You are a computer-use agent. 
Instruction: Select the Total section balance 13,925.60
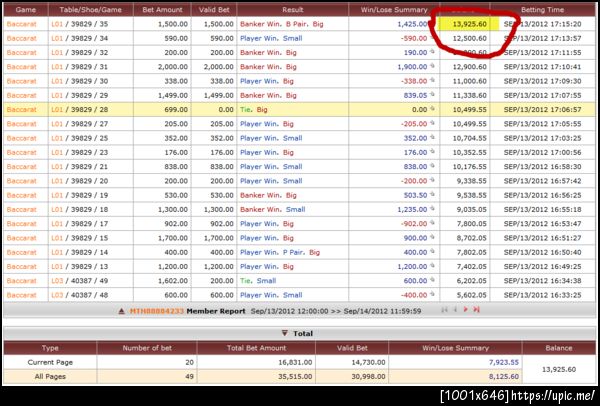[559, 370]
